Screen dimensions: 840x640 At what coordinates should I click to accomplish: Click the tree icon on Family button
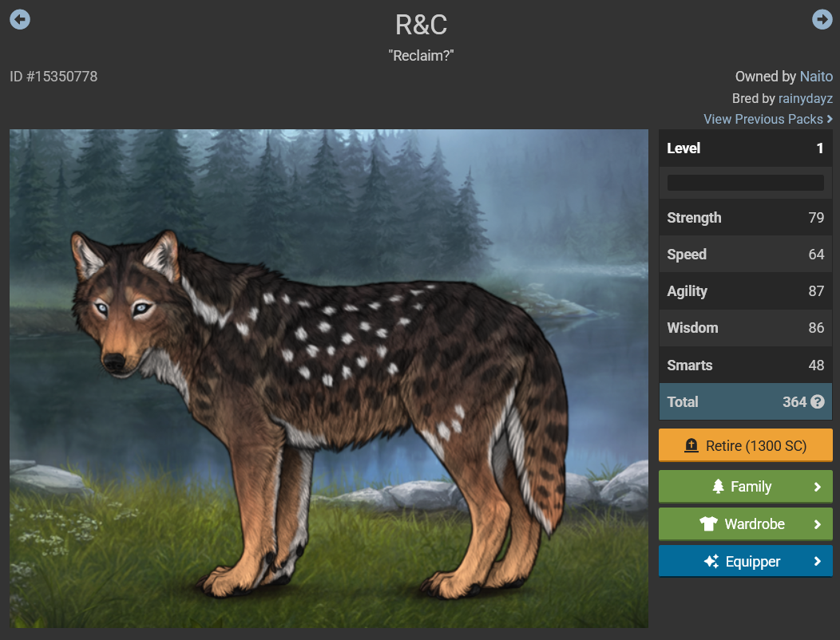[718, 486]
